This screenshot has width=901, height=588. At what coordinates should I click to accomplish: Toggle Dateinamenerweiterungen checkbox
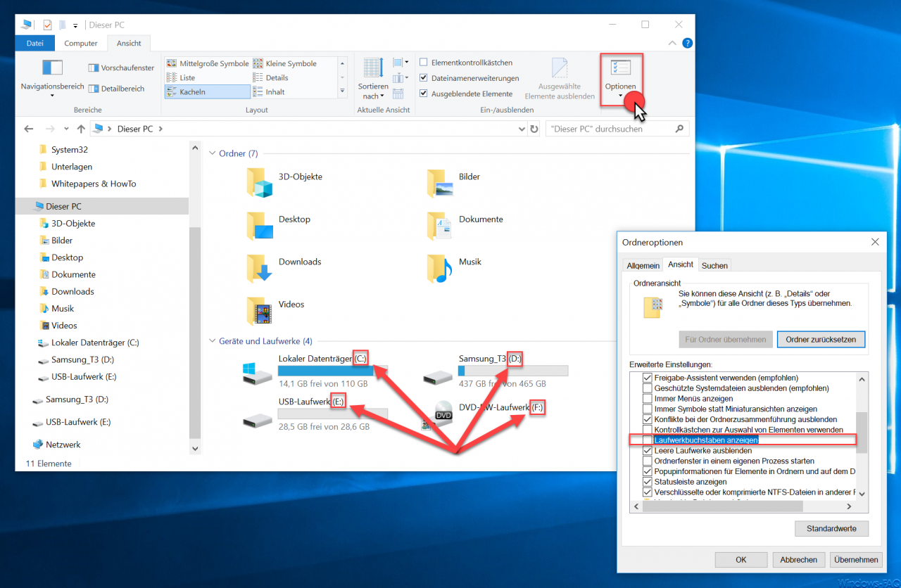[423, 78]
